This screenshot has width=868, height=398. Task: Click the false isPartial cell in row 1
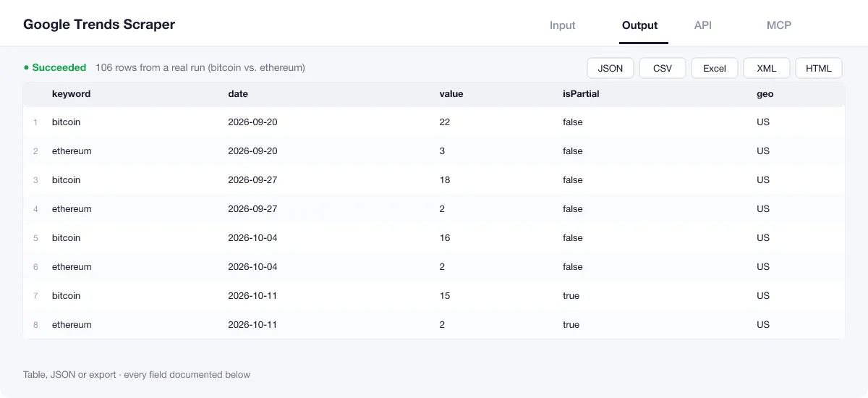pos(573,122)
